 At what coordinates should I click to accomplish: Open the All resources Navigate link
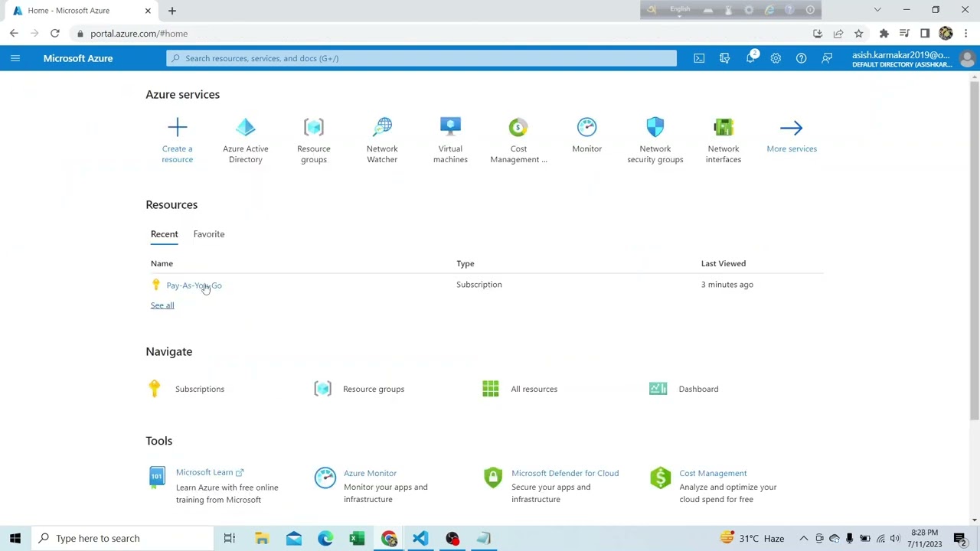[534, 389]
